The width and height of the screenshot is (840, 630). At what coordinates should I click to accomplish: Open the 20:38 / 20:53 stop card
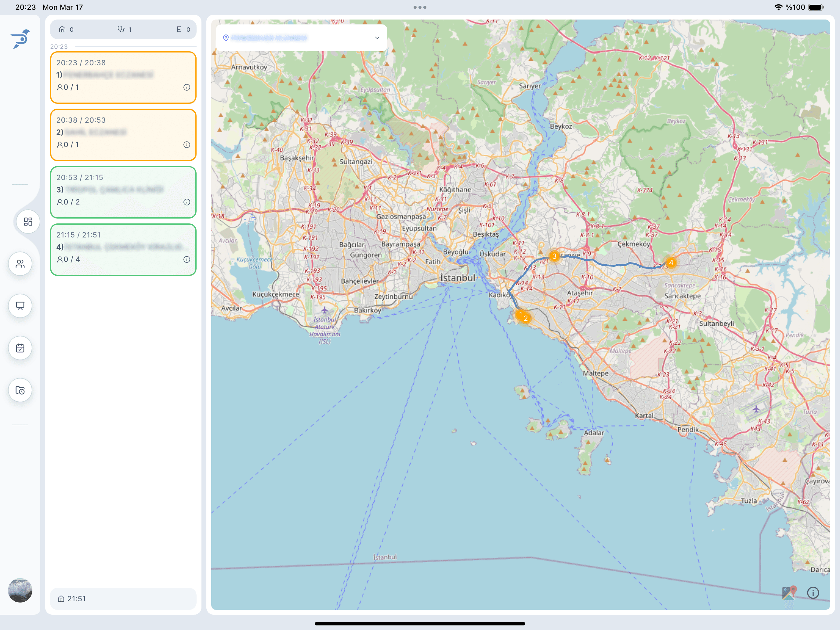[123, 135]
